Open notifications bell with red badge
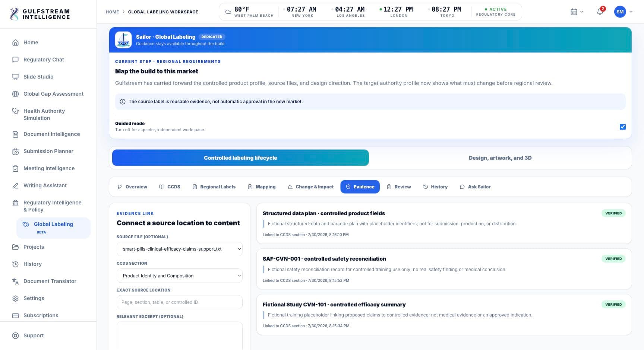The height and width of the screenshot is (350, 644). [600, 12]
